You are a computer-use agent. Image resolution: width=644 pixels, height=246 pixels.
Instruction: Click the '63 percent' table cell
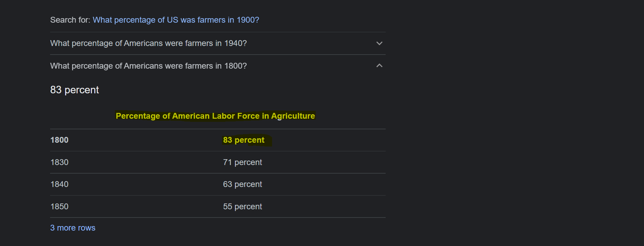pos(242,184)
